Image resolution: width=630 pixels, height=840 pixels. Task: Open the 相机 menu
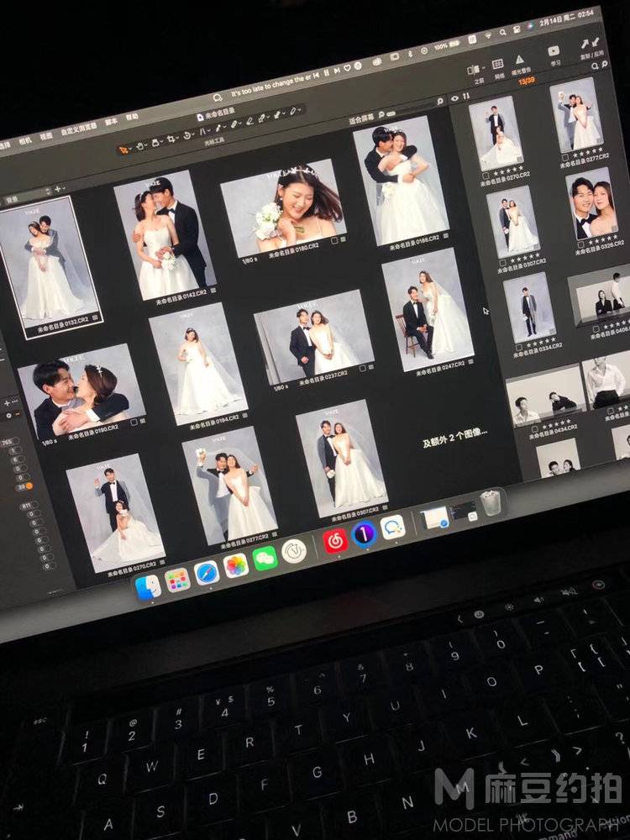pos(25,141)
